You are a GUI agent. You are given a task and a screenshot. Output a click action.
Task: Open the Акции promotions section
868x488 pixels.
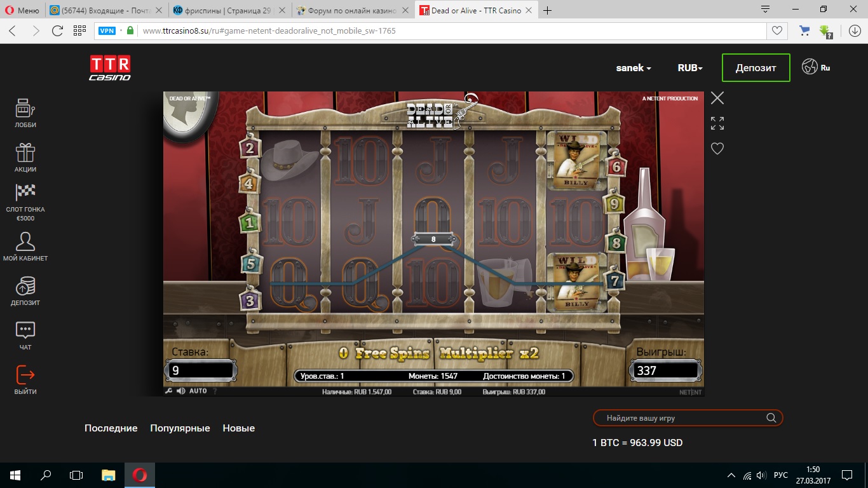click(x=25, y=158)
